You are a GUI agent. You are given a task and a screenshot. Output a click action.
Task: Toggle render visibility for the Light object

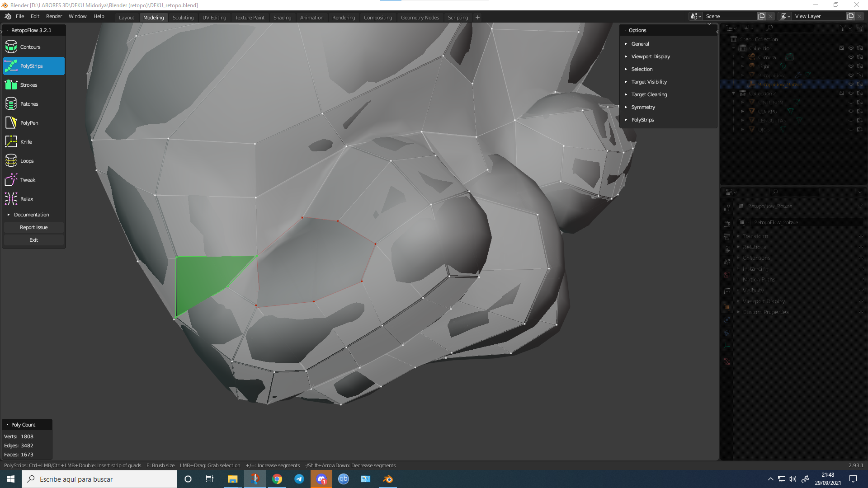coord(859,66)
